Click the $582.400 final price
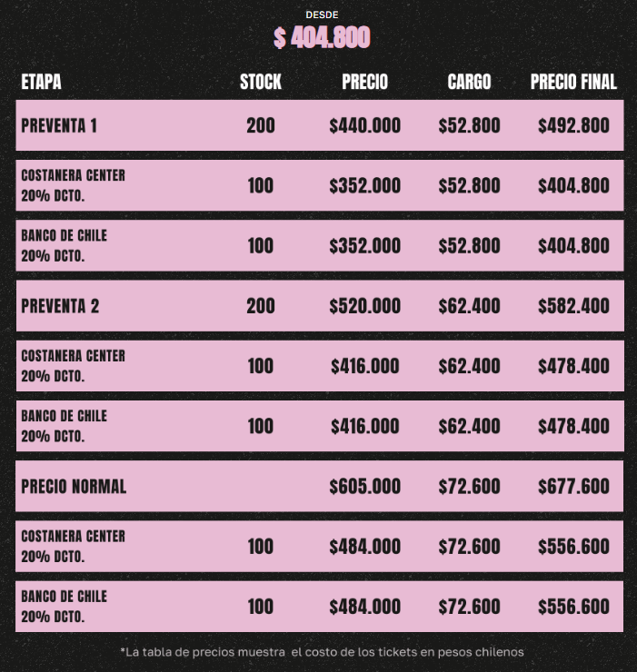 click(x=573, y=306)
